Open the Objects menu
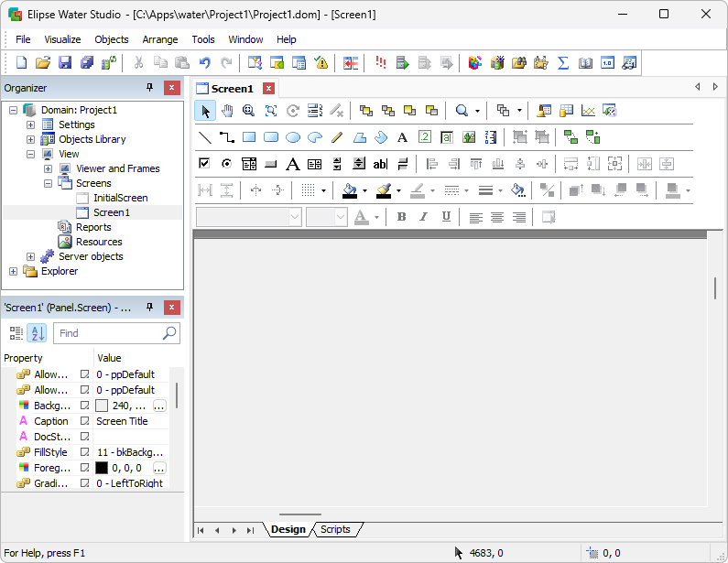The width and height of the screenshot is (728, 563). [x=112, y=39]
